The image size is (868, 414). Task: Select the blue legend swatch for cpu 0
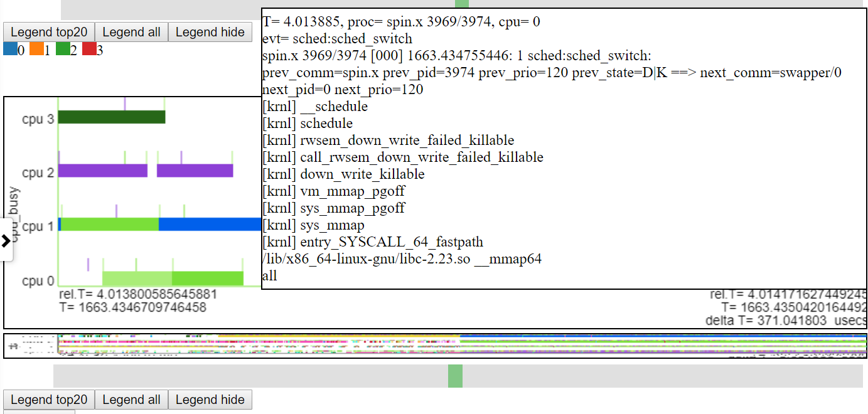point(10,50)
